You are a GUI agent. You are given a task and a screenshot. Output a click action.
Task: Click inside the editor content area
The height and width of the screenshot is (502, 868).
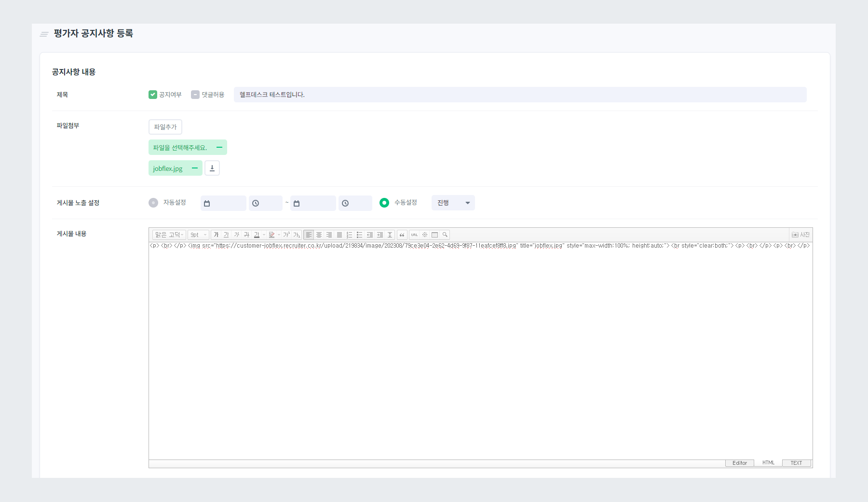click(x=481, y=351)
